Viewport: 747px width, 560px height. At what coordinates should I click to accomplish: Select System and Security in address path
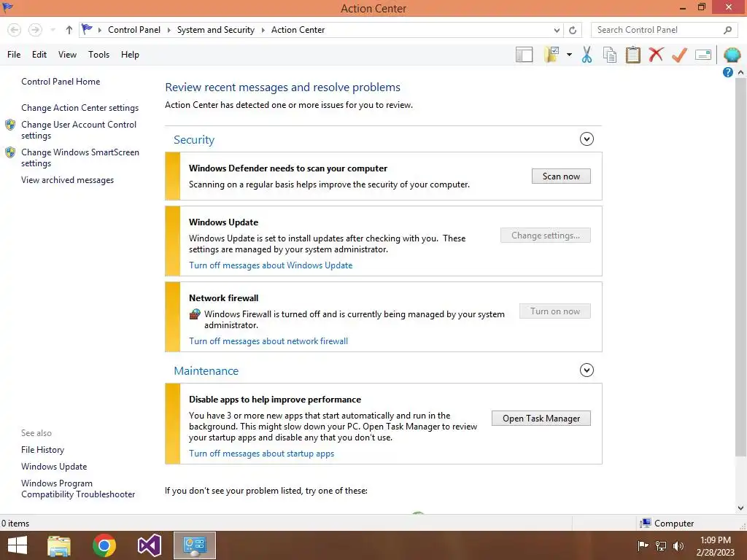tap(215, 29)
